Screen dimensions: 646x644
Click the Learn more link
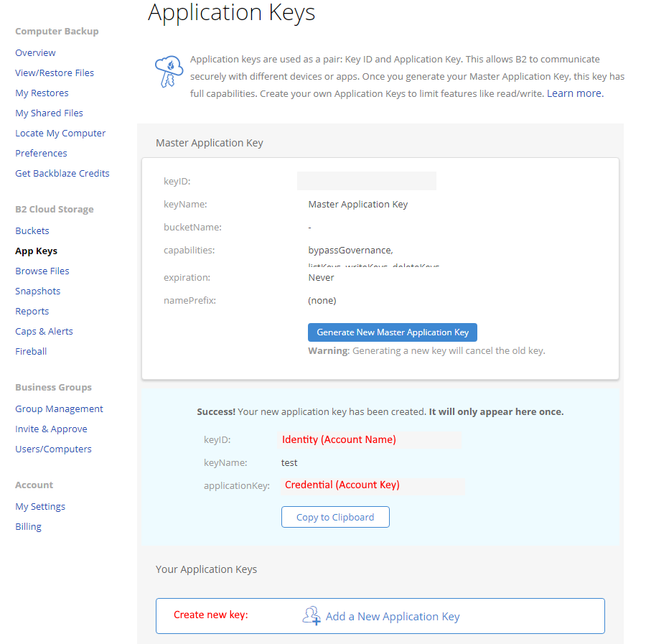pyautogui.click(x=575, y=93)
